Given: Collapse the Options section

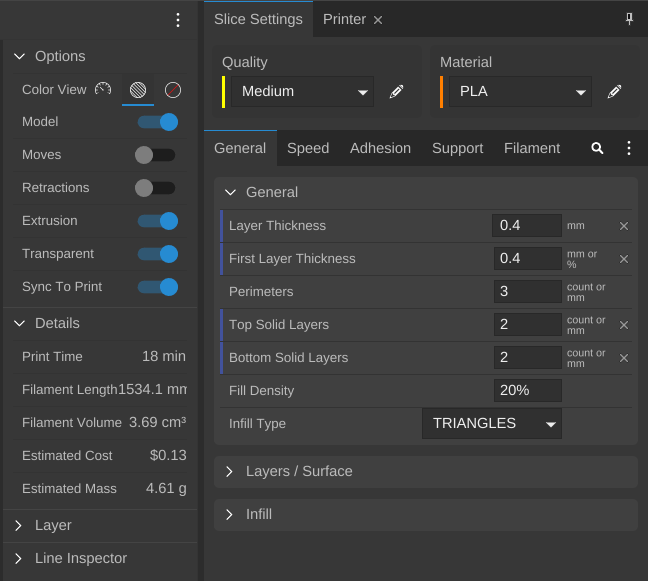Looking at the screenshot, I should point(19,56).
